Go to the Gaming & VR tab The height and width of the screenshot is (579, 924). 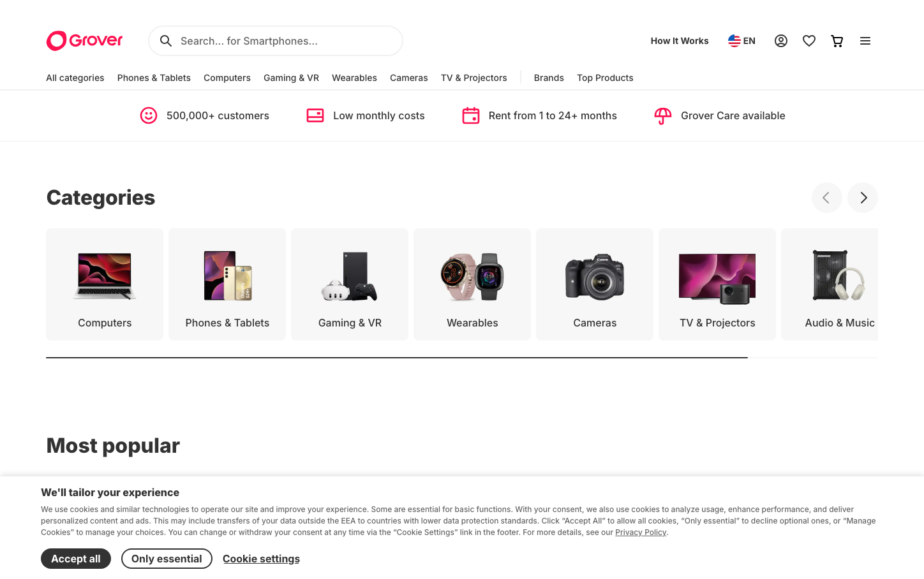coord(291,78)
